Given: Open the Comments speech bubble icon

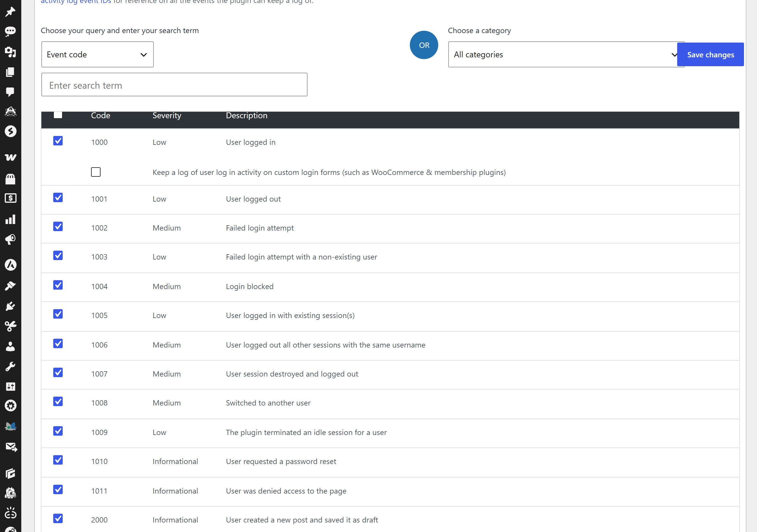Looking at the screenshot, I should (10, 92).
